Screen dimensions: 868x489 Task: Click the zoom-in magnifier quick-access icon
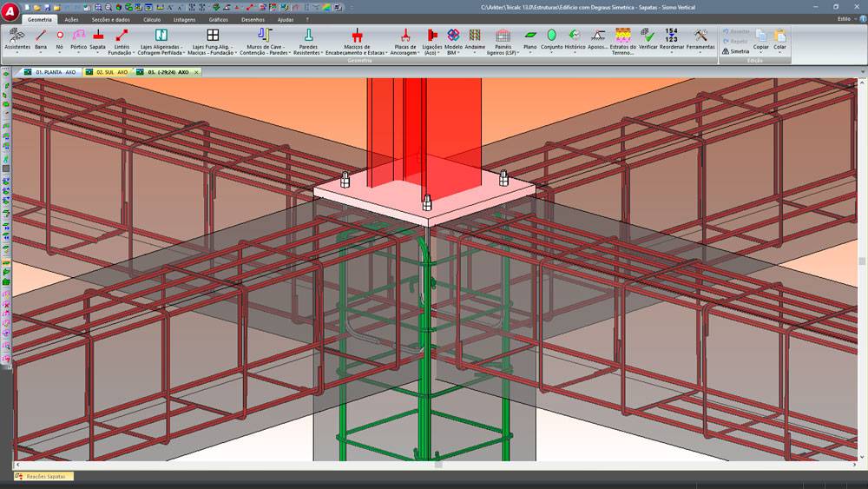[98, 7]
